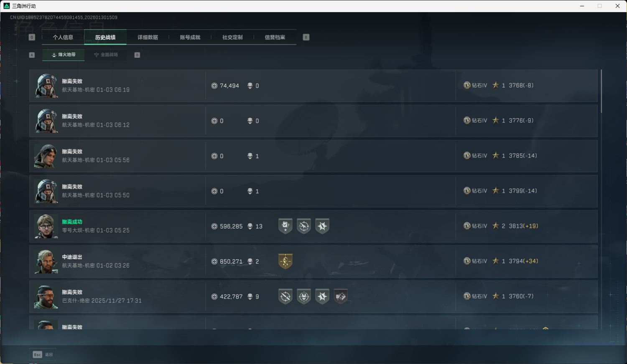627x364 pixels.
Task: Select the 信誉档案 tab
Action: (275, 37)
